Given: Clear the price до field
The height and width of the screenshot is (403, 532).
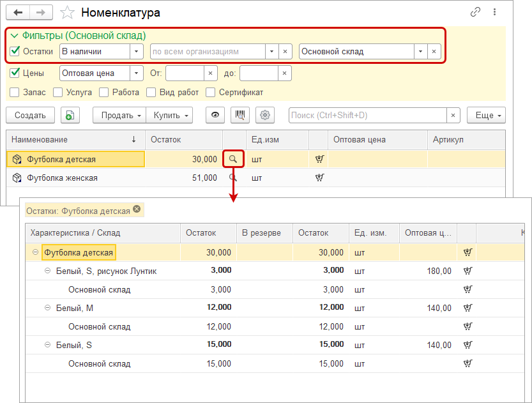Looking at the screenshot, I should [284, 73].
